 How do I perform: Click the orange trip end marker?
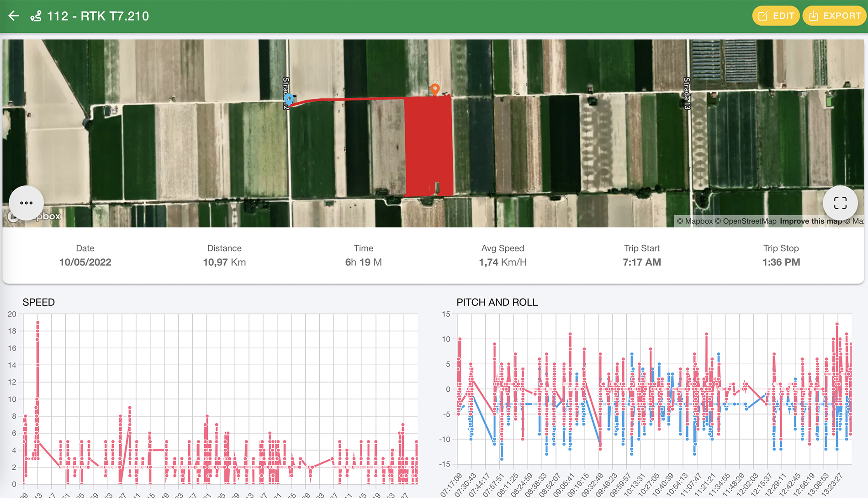435,89
